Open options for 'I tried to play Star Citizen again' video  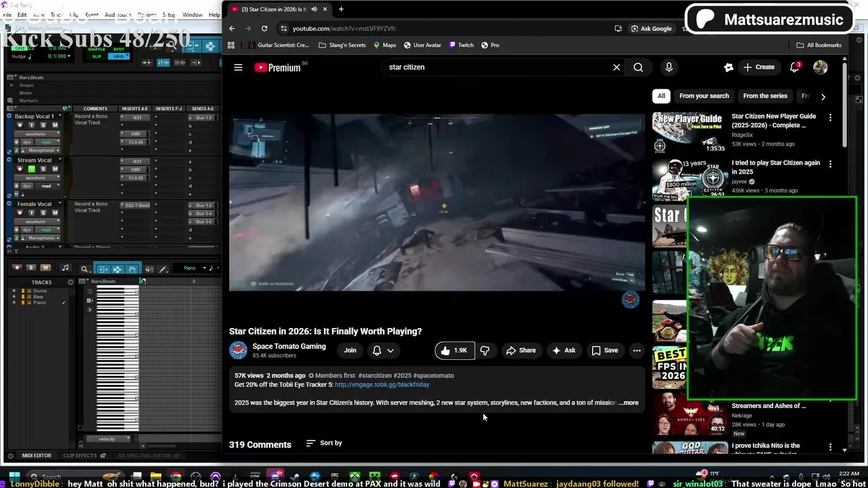tap(830, 163)
